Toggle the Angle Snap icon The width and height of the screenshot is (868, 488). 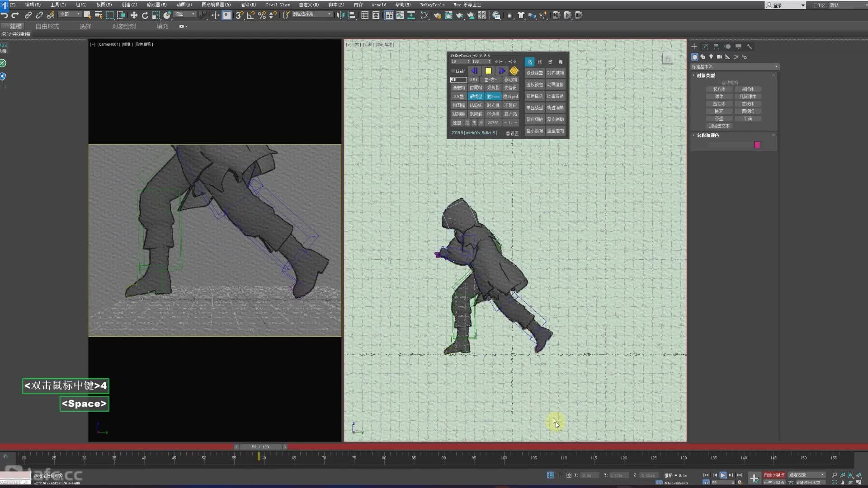pyautogui.click(x=250, y=15)
